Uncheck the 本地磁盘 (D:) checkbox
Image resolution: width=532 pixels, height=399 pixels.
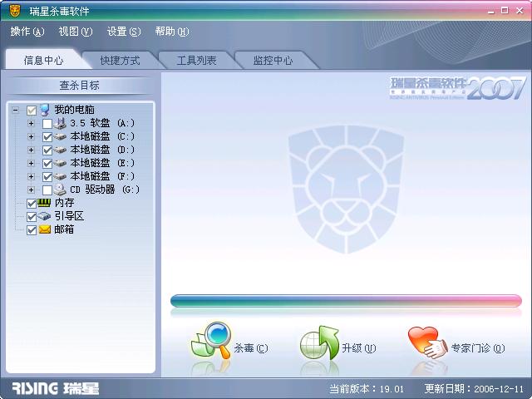coord(47,150)
